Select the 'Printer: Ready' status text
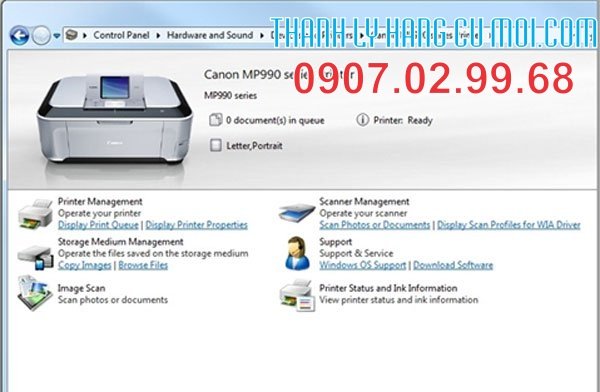 tap(403, 121)
